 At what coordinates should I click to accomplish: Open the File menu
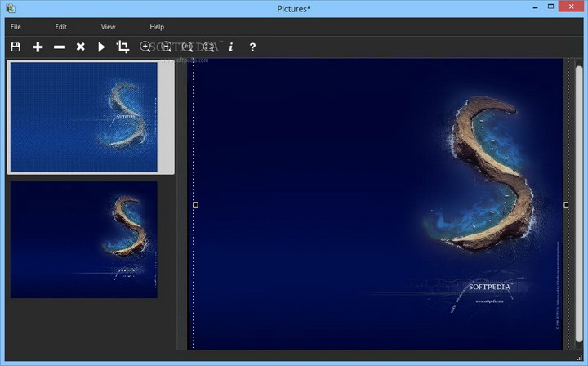click(x=16, y=27)
